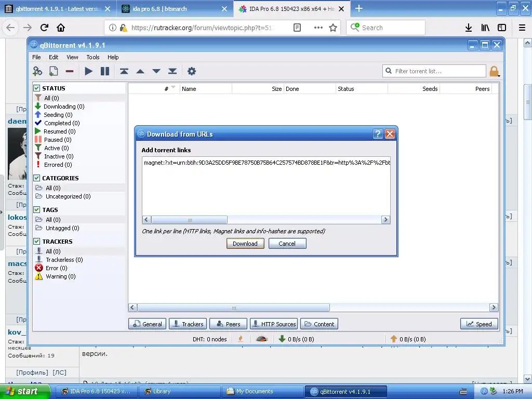This screenshot has height=399, width=532.
Task: Toggle reader view icon in address bar
Action: tap(297, 28)
